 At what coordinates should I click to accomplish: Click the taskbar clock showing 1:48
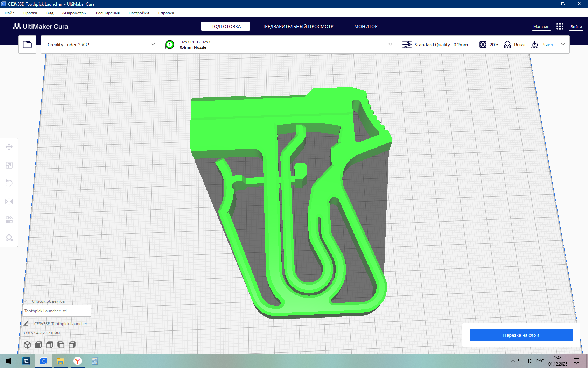tap(558, 361)
